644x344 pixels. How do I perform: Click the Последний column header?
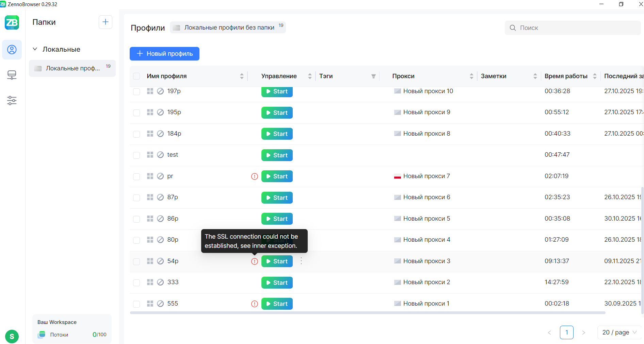coord(624,76)
